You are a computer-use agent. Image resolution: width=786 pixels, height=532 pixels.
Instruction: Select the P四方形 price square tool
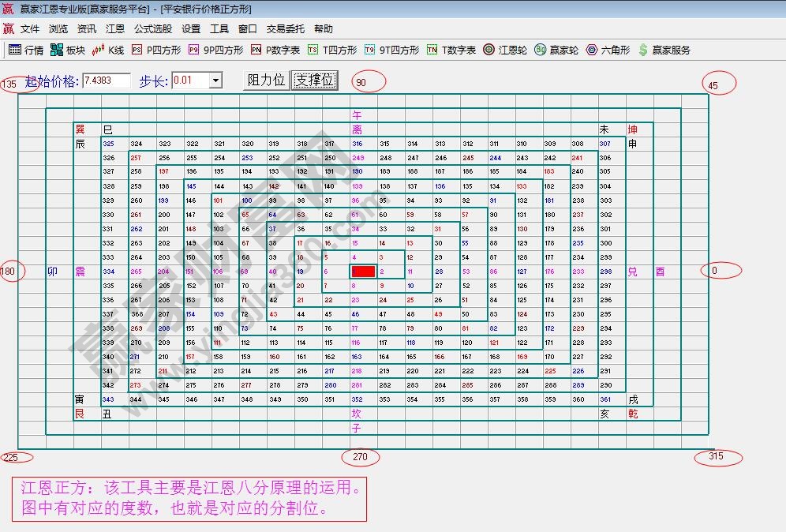coord(155,50)
